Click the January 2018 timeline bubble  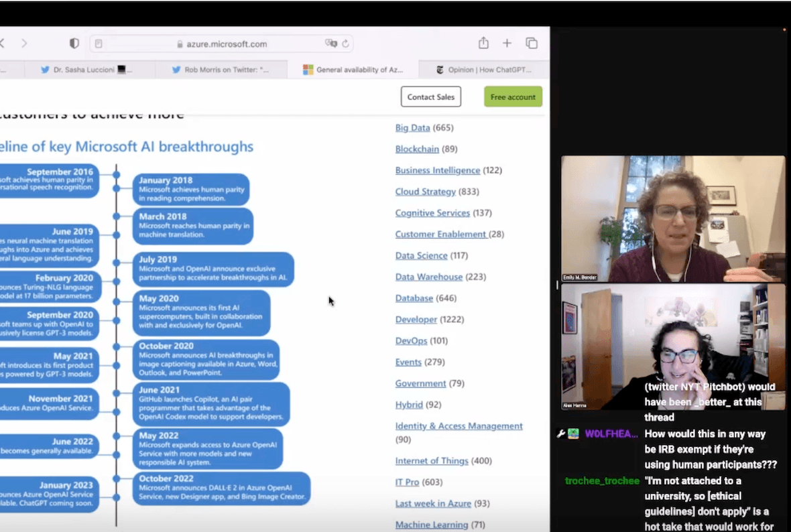point(191,189)
